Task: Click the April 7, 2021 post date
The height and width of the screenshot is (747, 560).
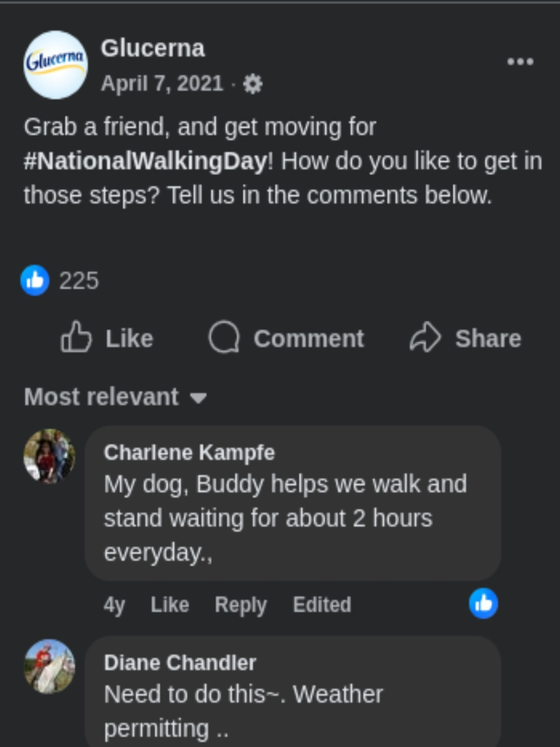Action: click(x=162, y=83)
